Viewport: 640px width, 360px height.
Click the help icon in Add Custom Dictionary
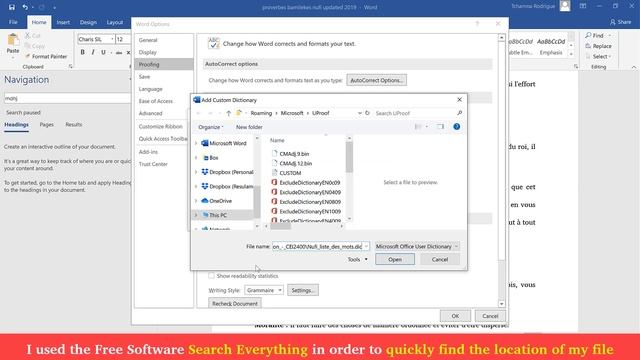coord(457,127)
